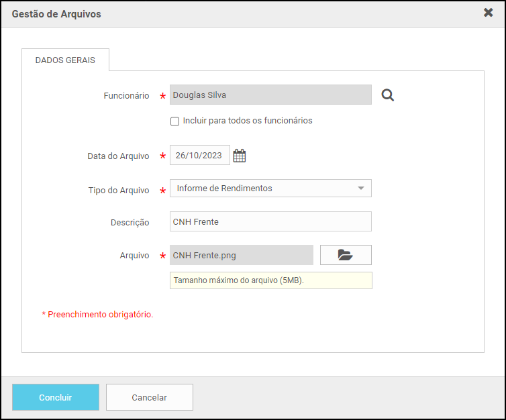Click the 'Preenchimento obrigatório' red notice

coord(98,314)
